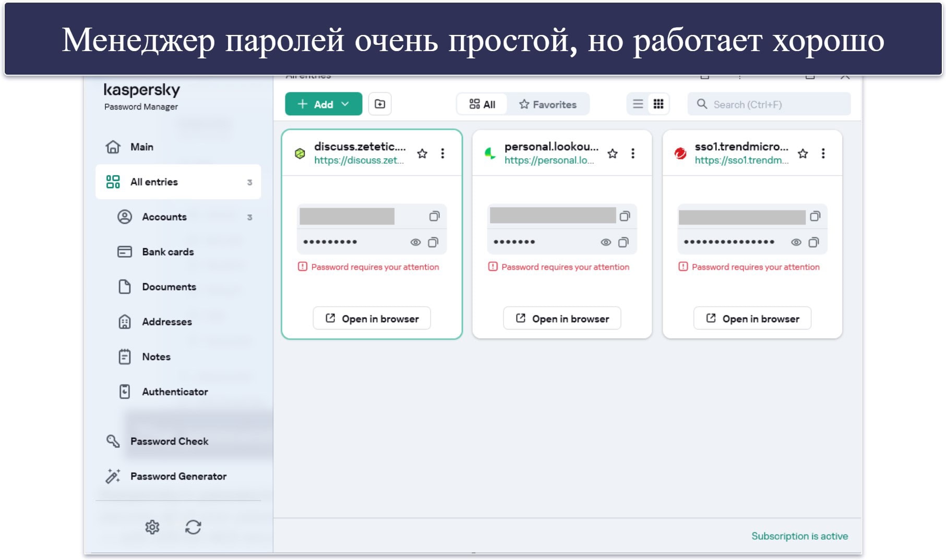Favorite the sso1.trendmicro entry
The image size is (946, 560).
point(803,153)
